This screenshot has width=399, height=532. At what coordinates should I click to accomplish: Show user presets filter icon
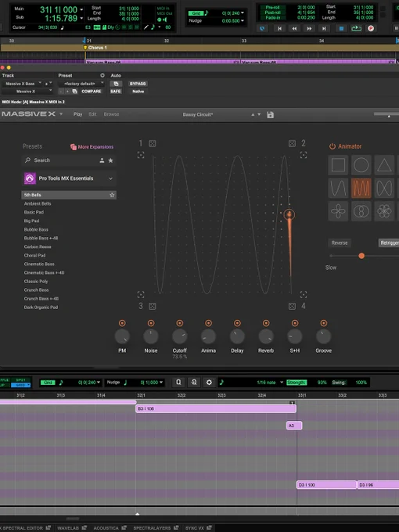tap(102, 160)
